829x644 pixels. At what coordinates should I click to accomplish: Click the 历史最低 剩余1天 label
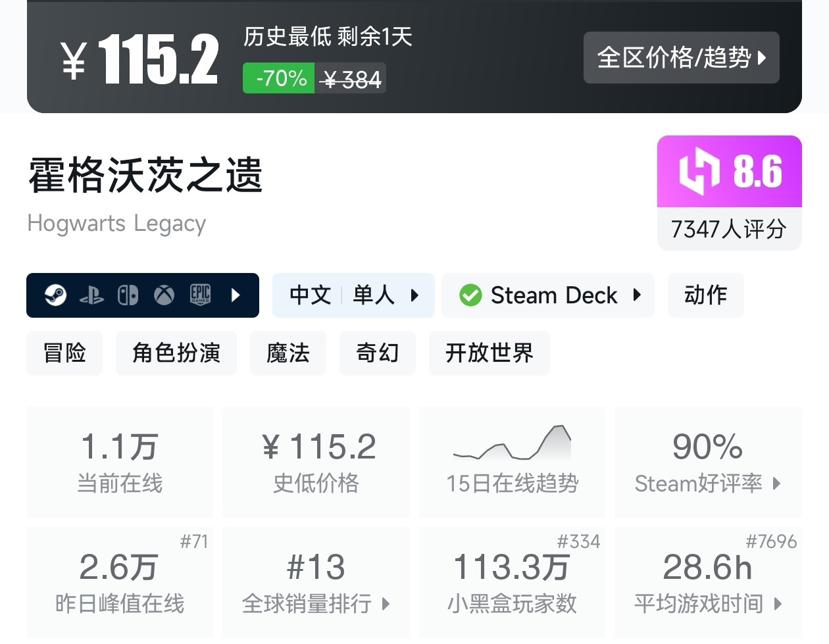pyautogui.click(x=328, y=36)
